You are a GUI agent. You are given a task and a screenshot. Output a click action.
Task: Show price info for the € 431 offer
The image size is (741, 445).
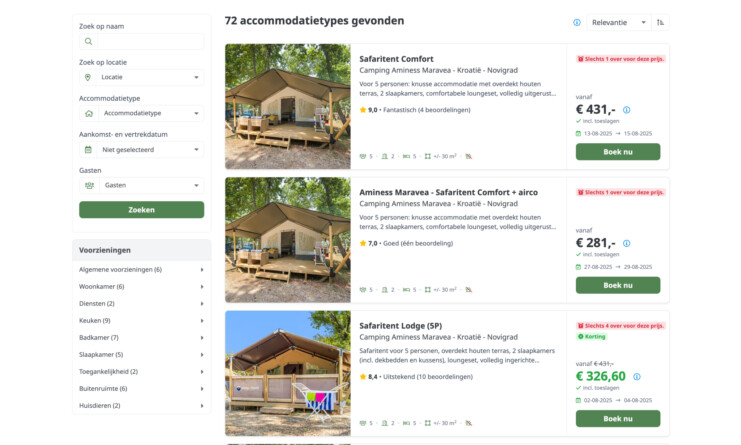click(627, 110)
